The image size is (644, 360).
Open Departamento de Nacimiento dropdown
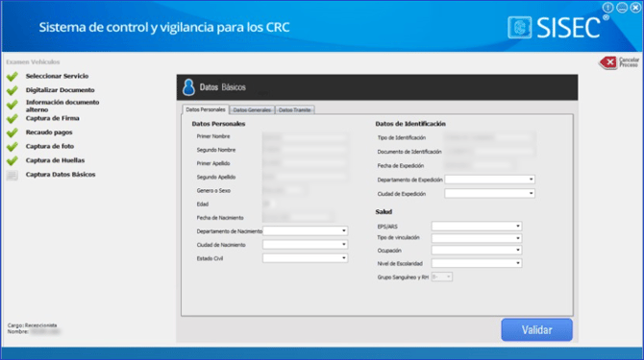[x=305, y=230]
